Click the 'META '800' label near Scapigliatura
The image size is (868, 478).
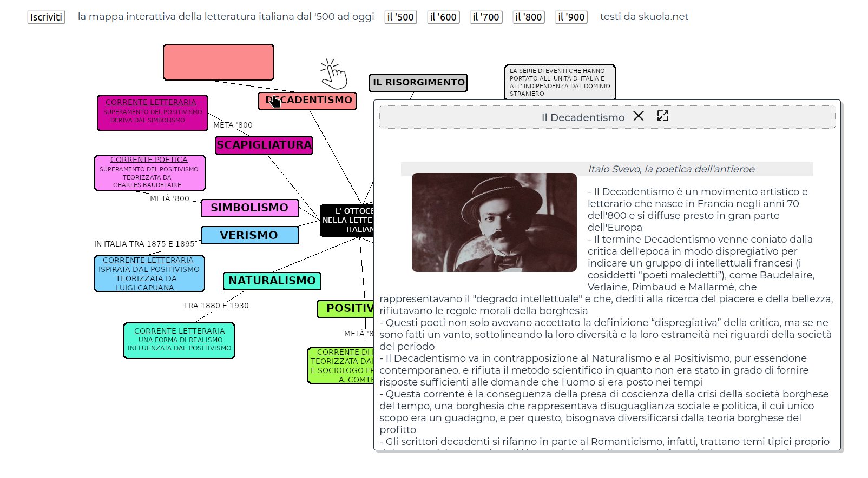[x=233, y=125]
